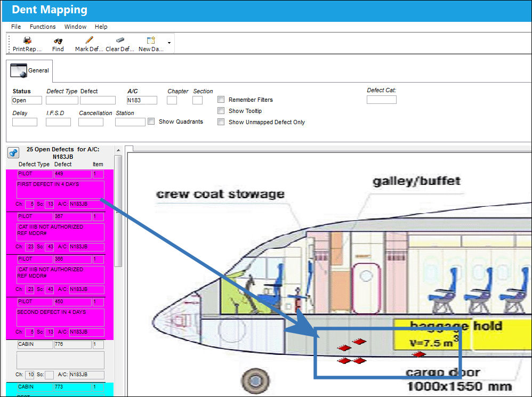Image resolution: width=532 pixels, height=397 pixels.
Task: Select defect "SECOND DEFECT IN 4 DAYS"
Action: (x=60, y=318)
